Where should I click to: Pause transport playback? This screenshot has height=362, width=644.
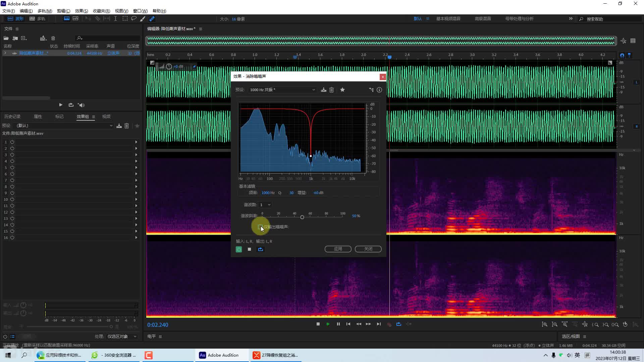[x=338, y=324]
